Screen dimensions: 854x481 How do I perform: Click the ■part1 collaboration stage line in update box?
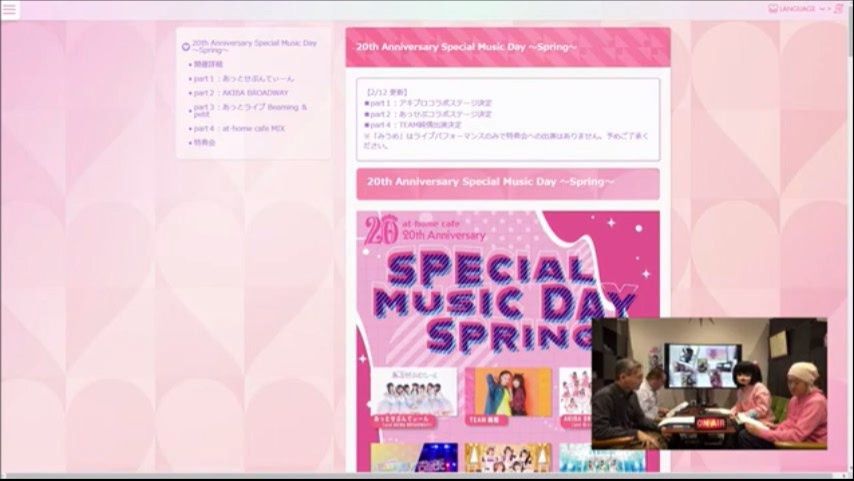tap(428, 103)
